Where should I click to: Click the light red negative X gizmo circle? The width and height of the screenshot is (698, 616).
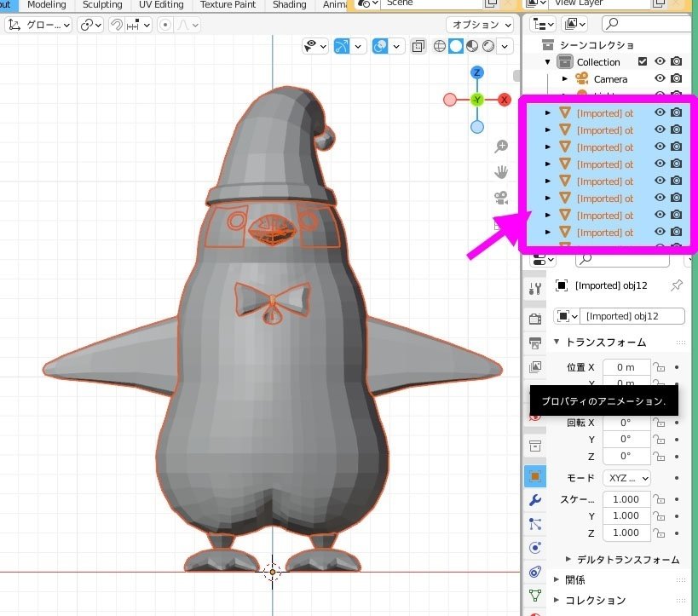pos(450,100)
